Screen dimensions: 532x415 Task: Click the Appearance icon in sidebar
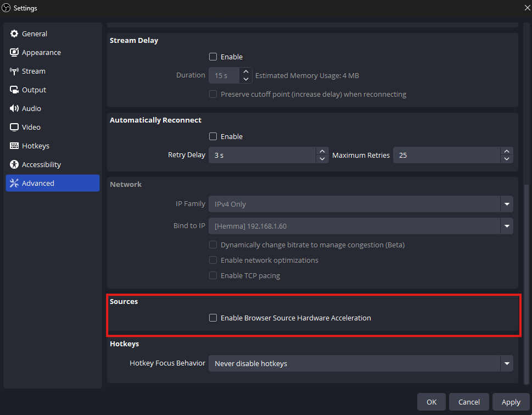[x=14, y=52]
